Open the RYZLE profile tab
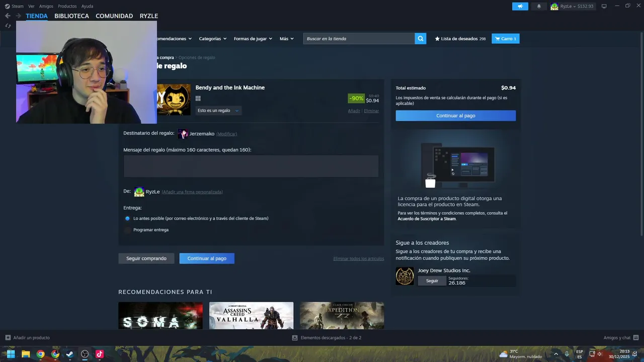This screenshot has width=644, height=362. pyautogui.click(x=149, y=16)
